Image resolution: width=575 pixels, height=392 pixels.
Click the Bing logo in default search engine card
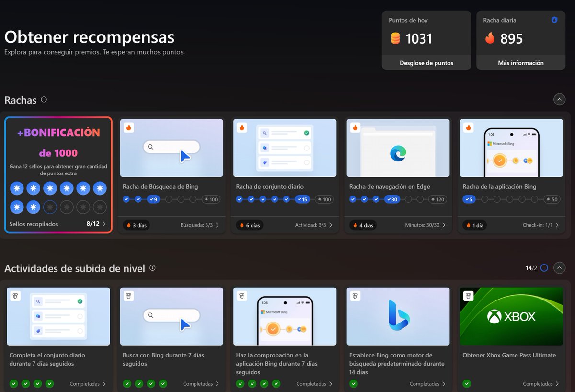(x=398, y=315)
